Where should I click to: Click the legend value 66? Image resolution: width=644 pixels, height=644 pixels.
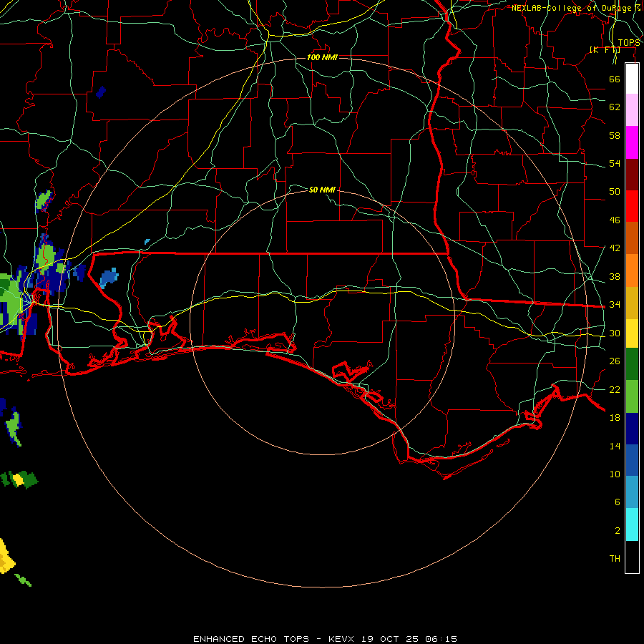click(615, 79)
